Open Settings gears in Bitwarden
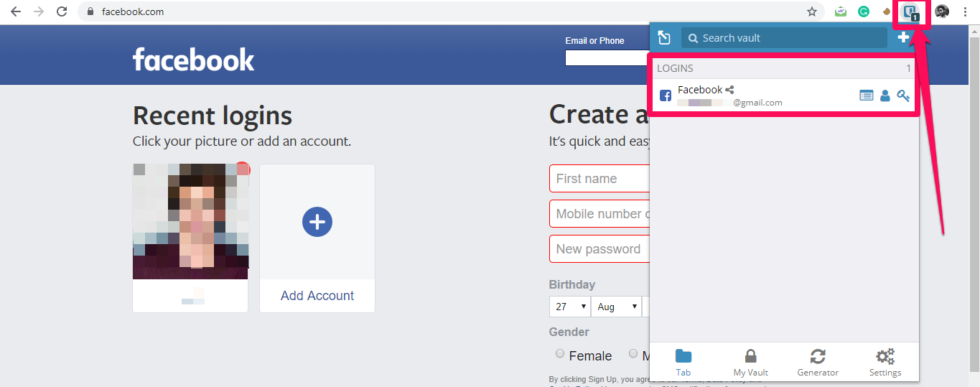The height and width of the screenshot is (387, 980). 885,363
